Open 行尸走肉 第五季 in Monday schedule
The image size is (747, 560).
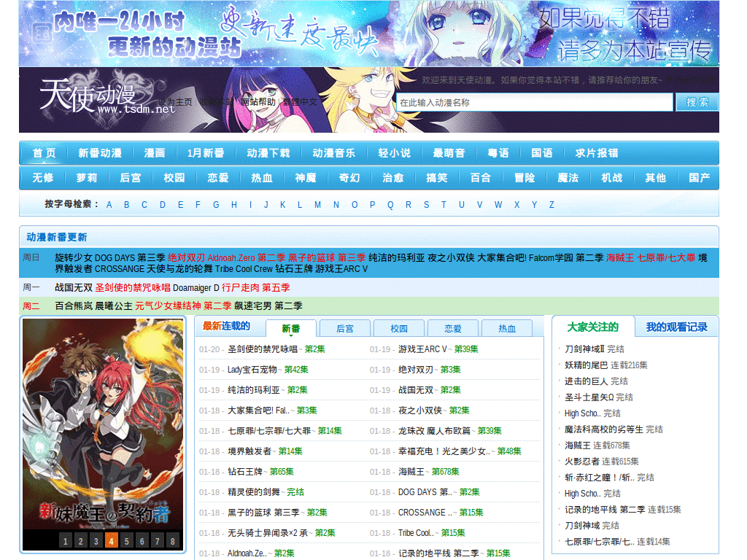click(256, 287)
